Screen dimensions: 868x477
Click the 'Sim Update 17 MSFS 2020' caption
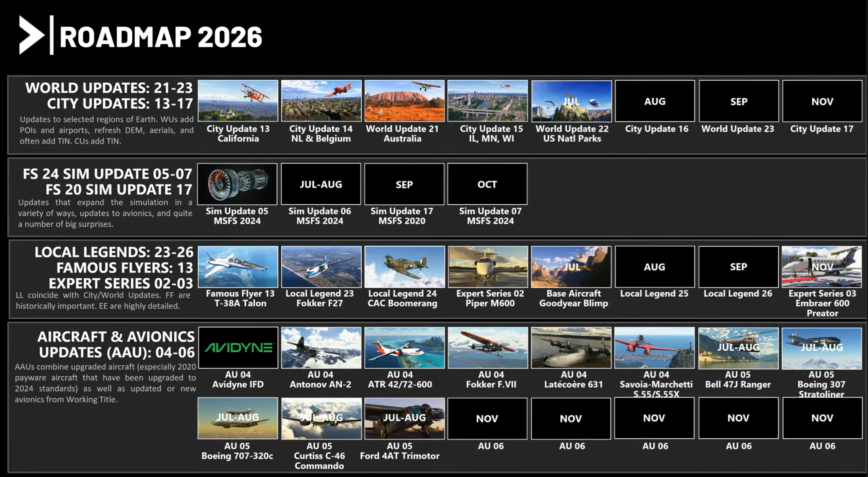coord(402,216)
